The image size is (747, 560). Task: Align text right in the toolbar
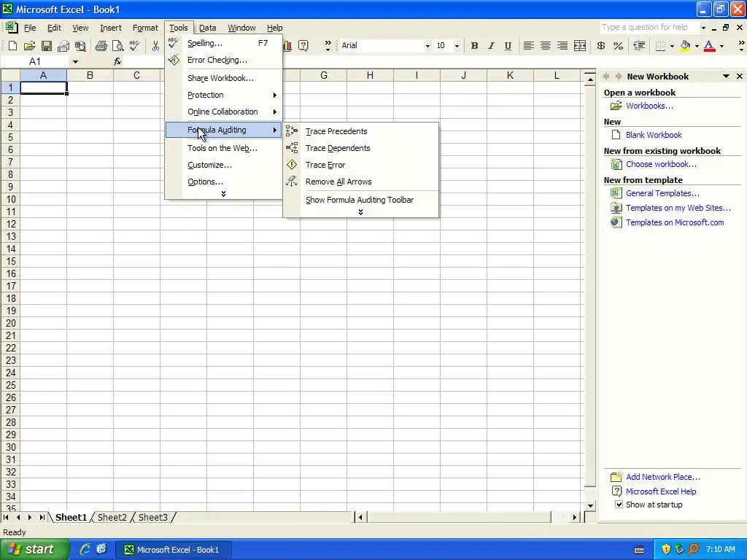tap(562, 46)
